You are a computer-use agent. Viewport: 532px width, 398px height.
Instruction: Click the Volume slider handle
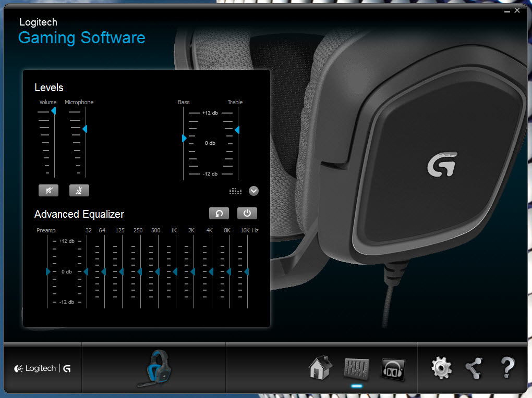coord(53,111)
